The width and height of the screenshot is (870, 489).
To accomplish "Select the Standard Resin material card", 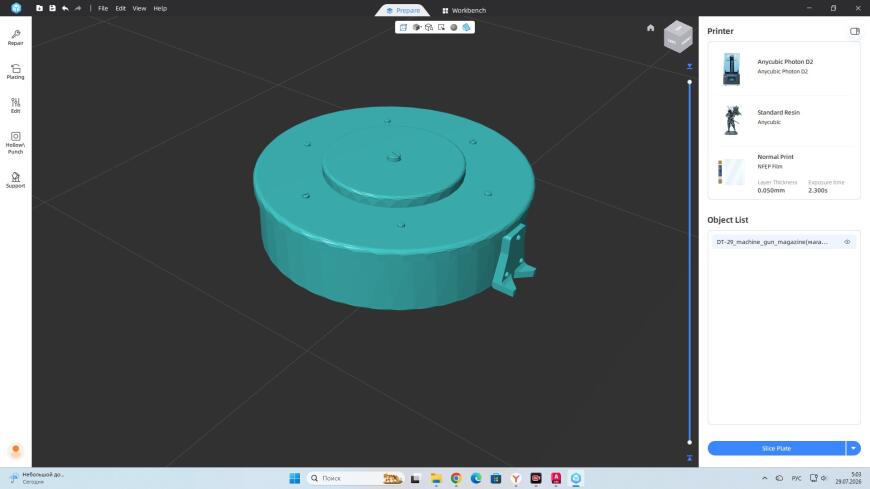I will 783,119.
